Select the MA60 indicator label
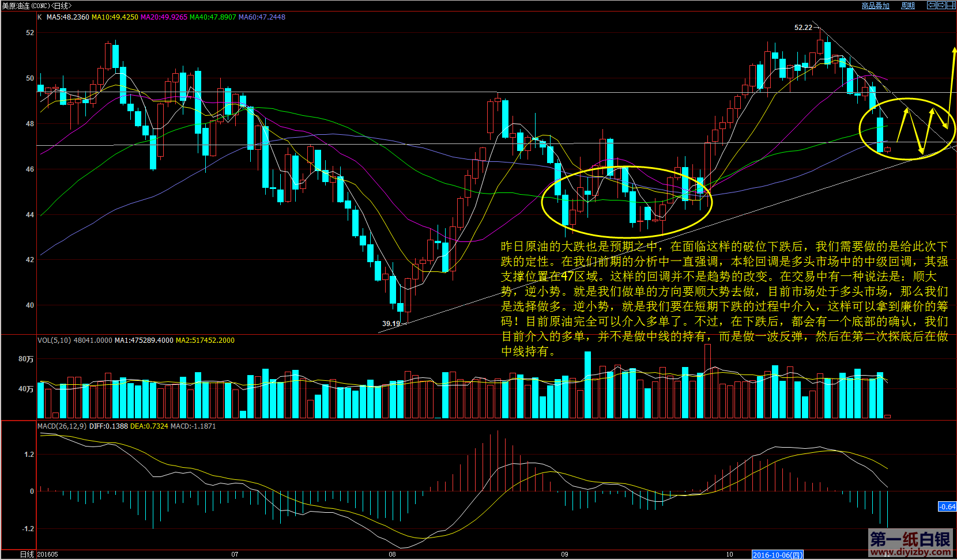The image size is (957, 560). 262,17
